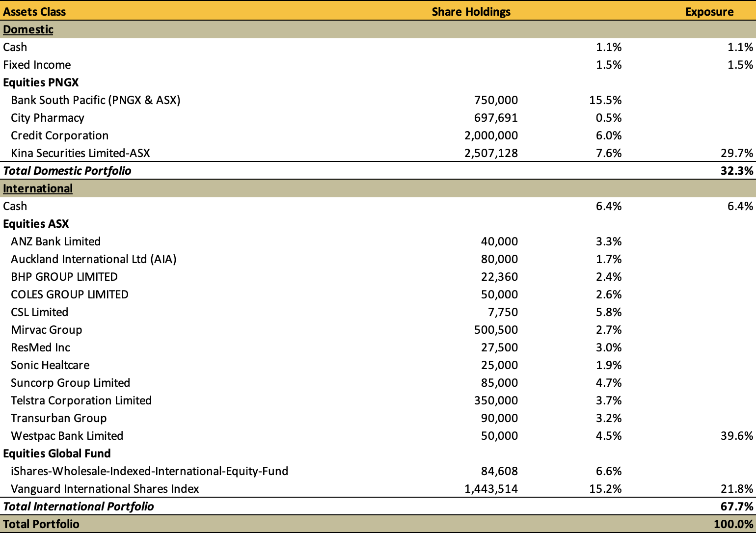Screen dimensions: 756x533
Task: Click the 67.7% international total value
Action: click(737, 506)
